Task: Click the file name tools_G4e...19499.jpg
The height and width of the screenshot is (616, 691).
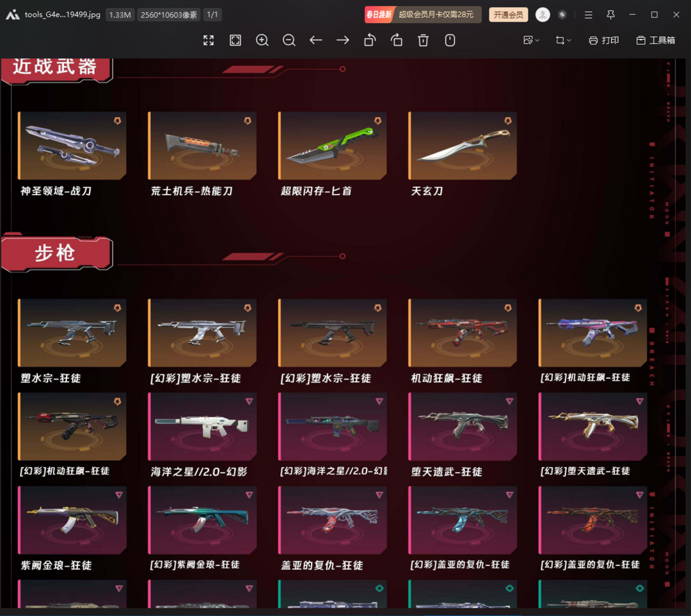Action: (x=63, y=15)
